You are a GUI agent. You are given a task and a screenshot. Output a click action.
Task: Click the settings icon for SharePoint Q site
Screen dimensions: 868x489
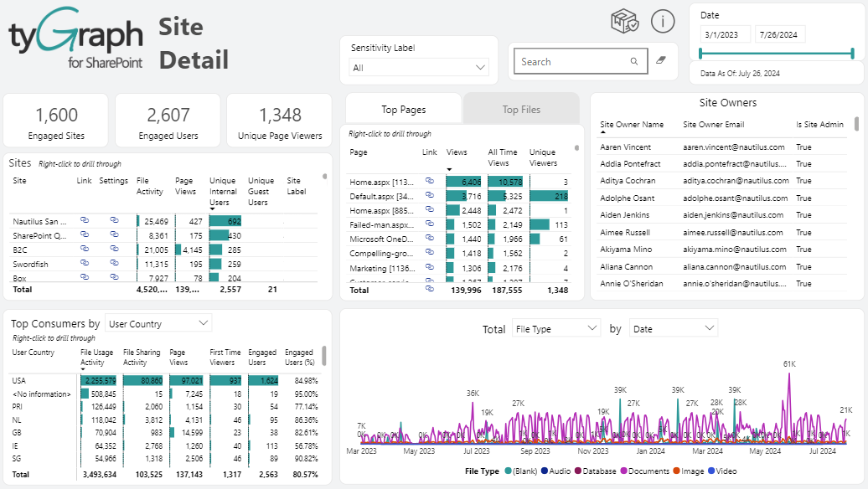tap(114, 235)
